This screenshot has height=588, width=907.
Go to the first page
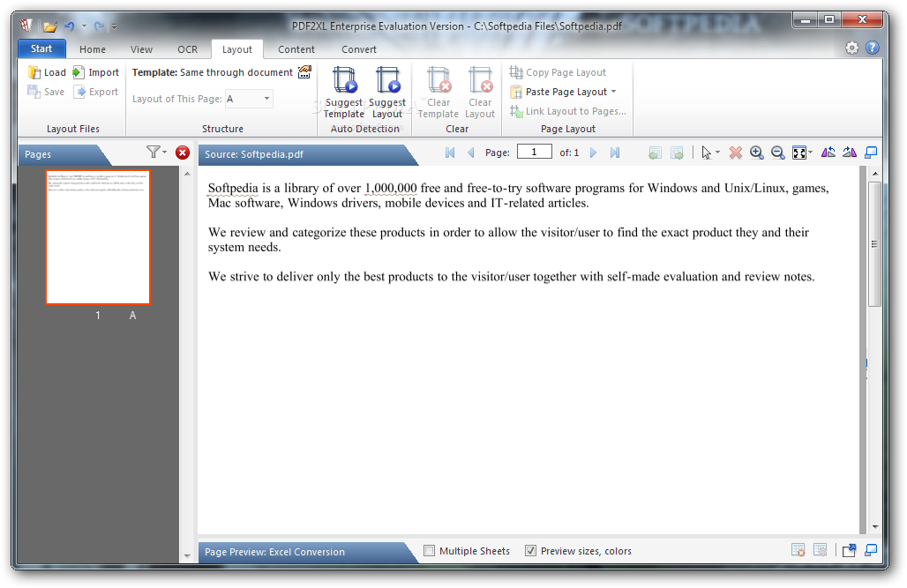pos(450,153)
